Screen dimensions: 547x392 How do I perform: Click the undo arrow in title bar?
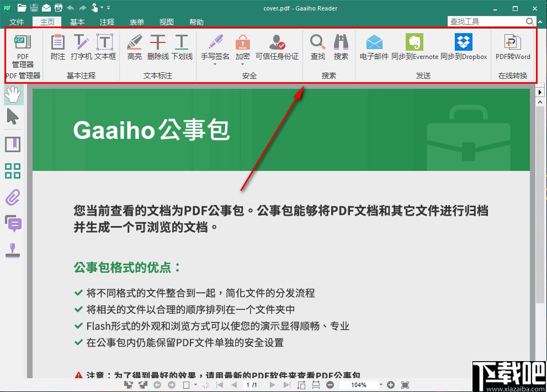point(70,8)
